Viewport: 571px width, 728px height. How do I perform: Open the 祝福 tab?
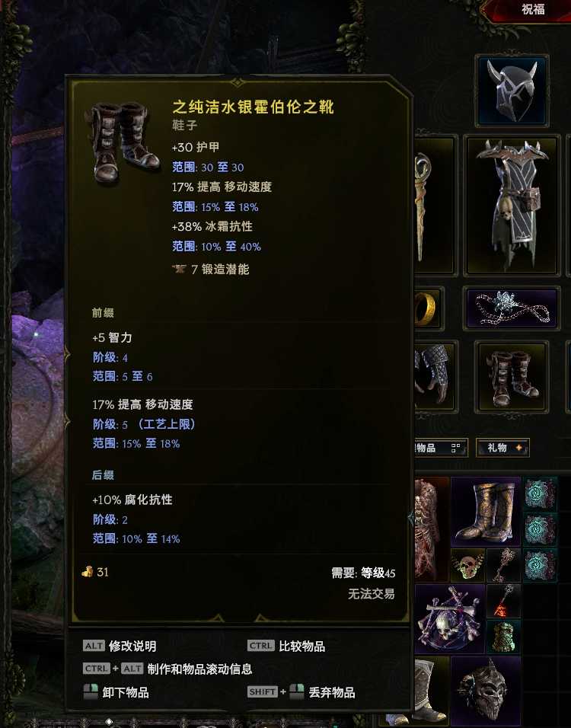(x=532, y=9)
